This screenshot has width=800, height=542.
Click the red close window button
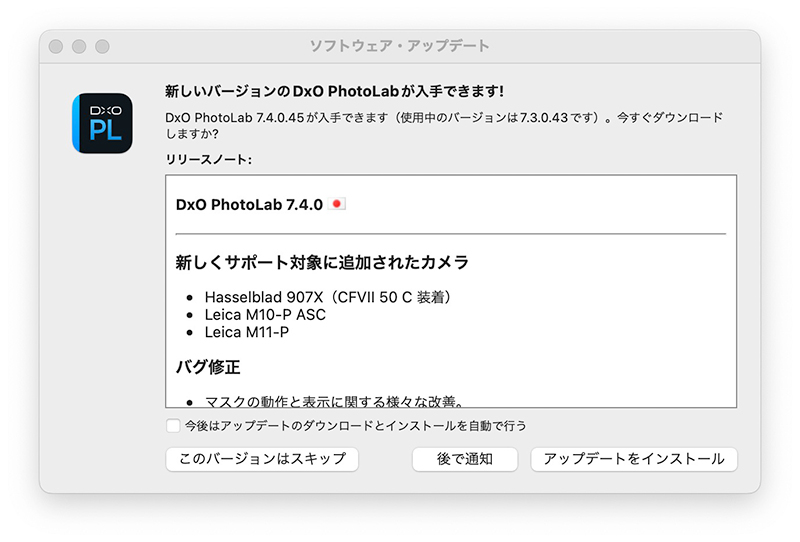tap(56, 46)
